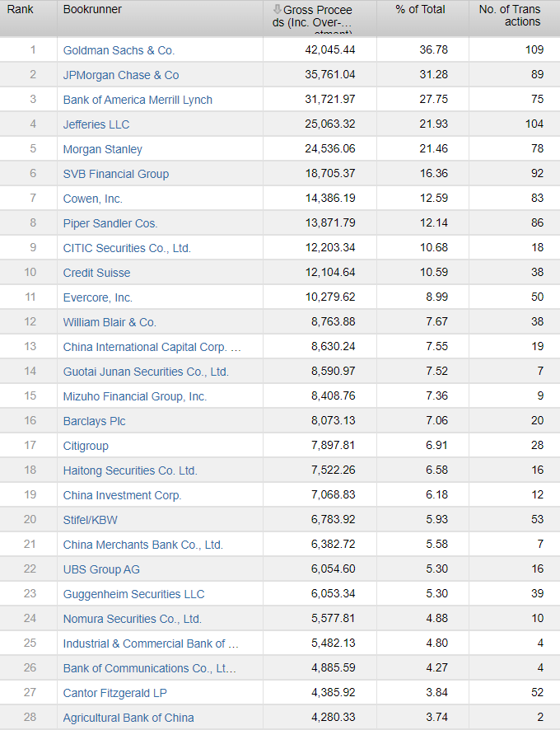Select Bank of America Merrill Lynch

point(138,100)
